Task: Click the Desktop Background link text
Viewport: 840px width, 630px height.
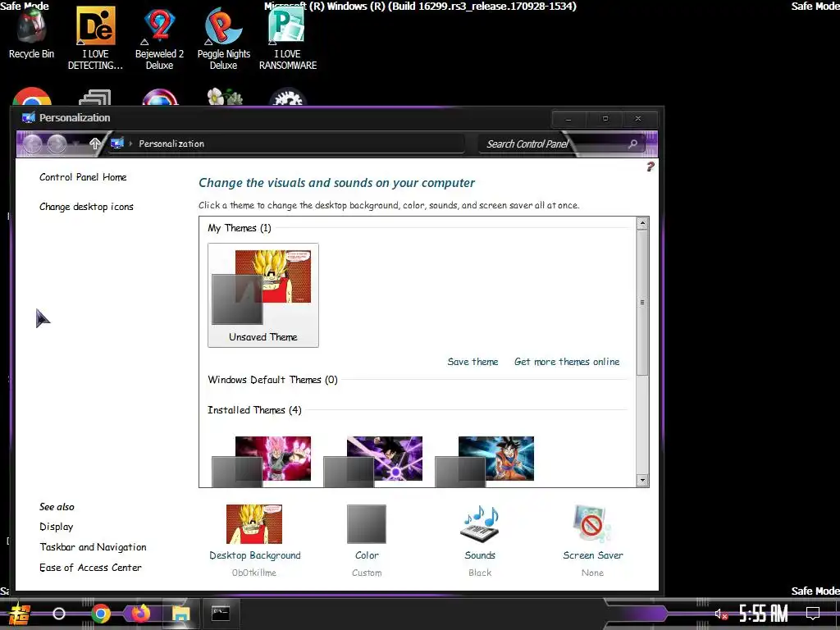Action: coord(255,555)
